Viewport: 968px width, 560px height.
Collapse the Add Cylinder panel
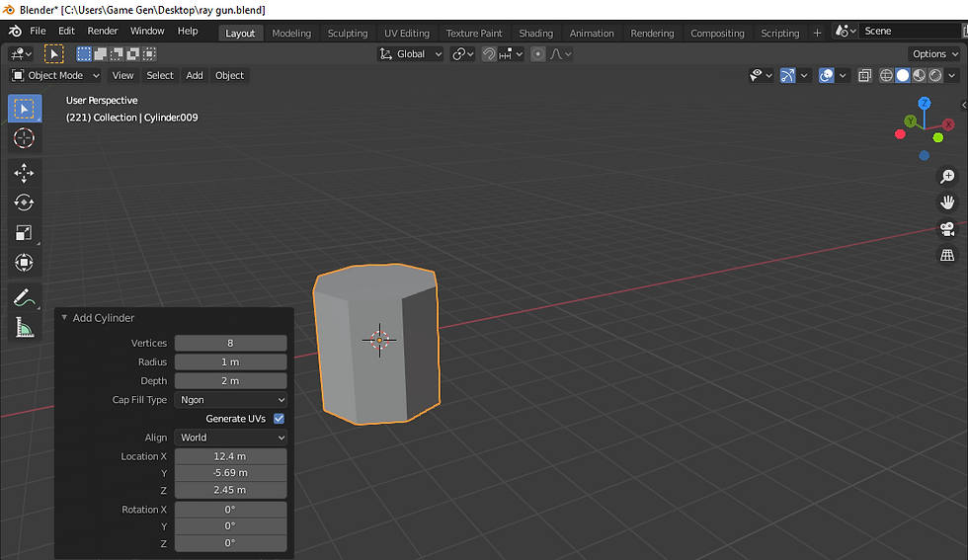click(x=64, y=317)
